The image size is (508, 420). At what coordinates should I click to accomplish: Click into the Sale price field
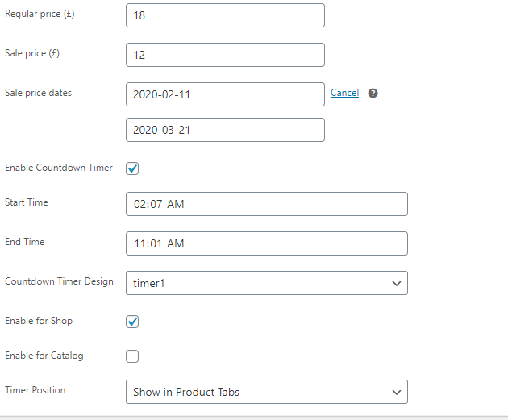225,55
